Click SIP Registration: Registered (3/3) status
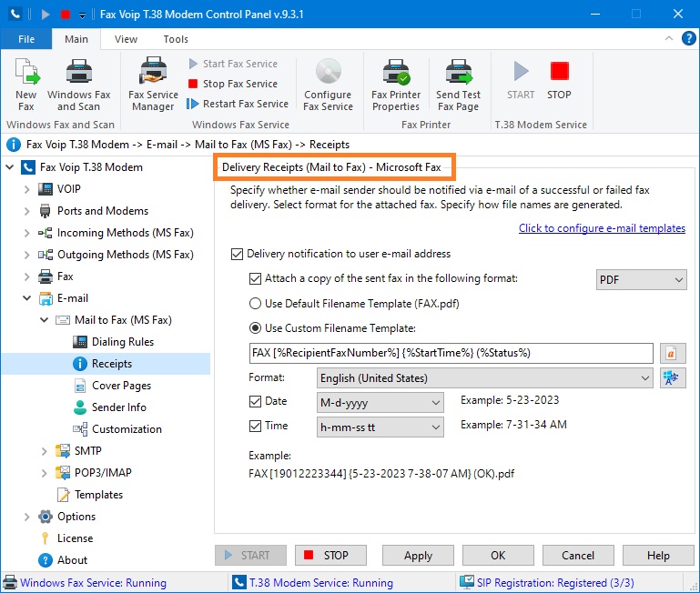Image resolution: width=700 pixels, height=593 pixels. tap(547, 583)
